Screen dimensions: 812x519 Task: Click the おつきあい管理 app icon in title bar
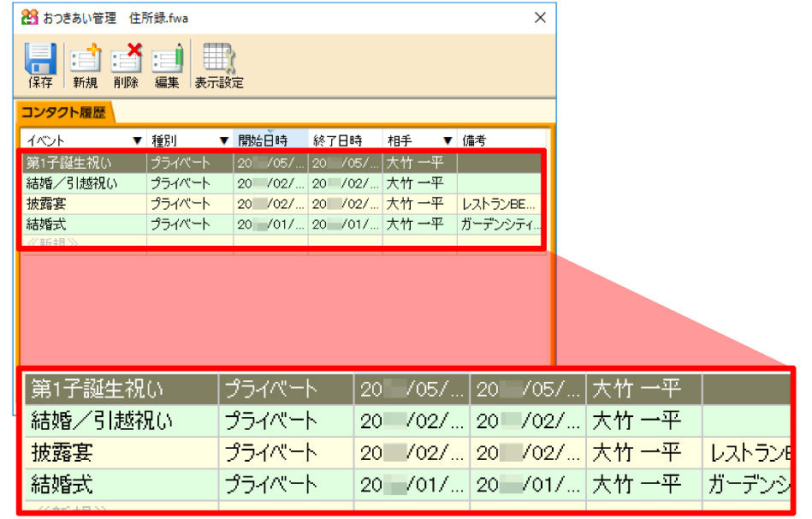pyautogui.click(x=29, y=18)
